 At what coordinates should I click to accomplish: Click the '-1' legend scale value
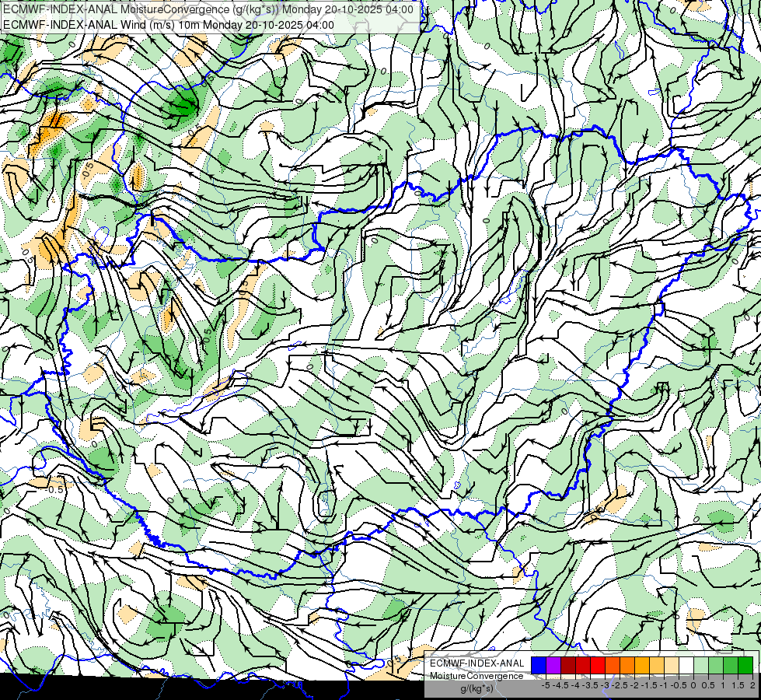coord(664,685)
